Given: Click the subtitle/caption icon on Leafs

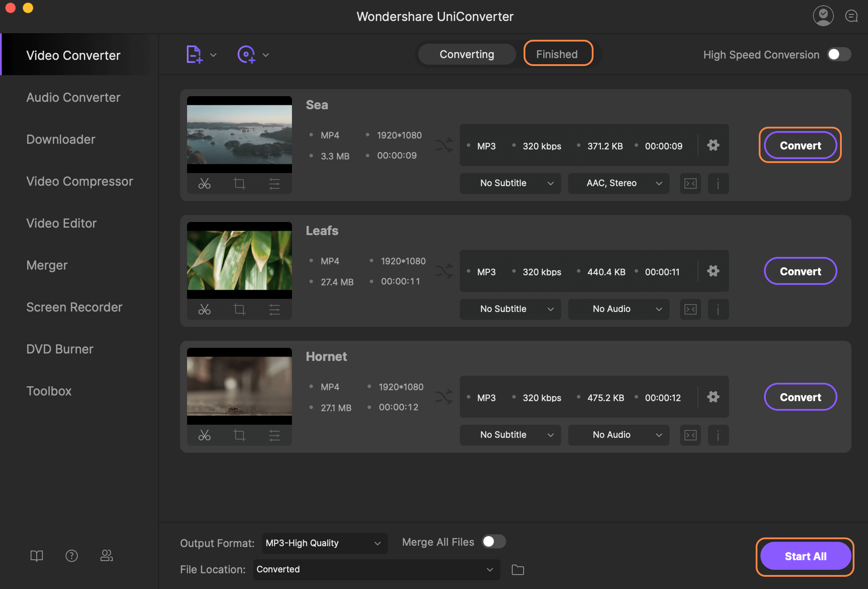Looking at the screenshot, I should (691, 308).
